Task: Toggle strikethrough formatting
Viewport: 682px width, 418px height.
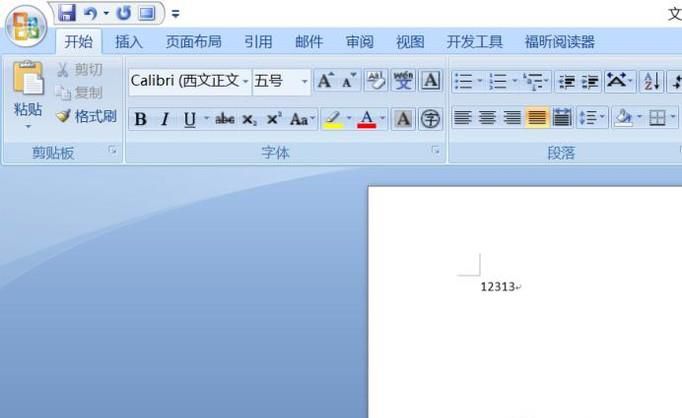Action: [x=225, y=119]
